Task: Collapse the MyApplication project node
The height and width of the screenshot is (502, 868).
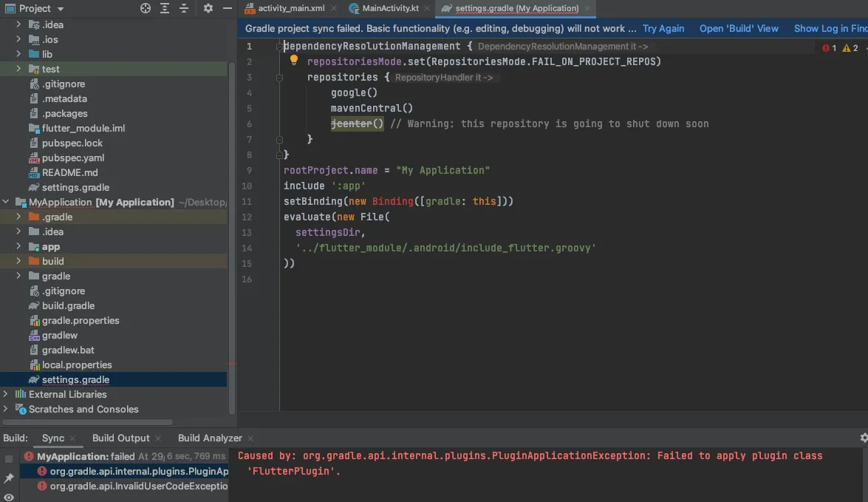Action: coord(7,203)
